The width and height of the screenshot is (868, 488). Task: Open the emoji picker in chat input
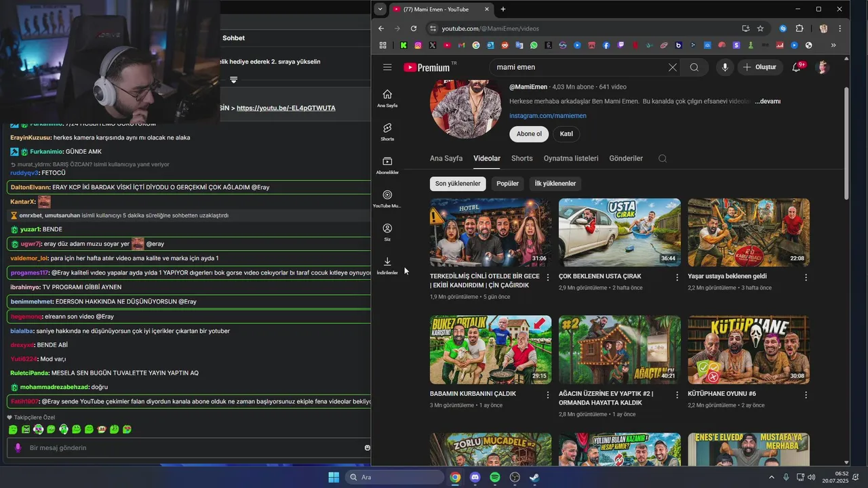click(367, 448)
